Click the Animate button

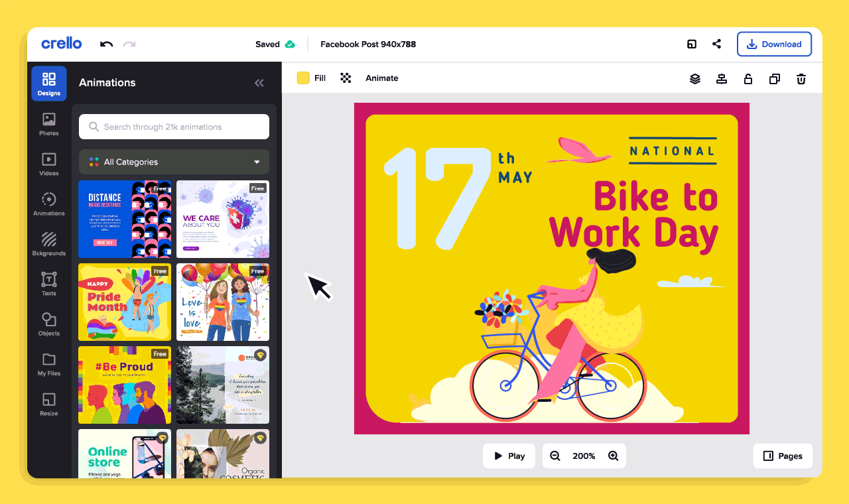tap(382, 78)
